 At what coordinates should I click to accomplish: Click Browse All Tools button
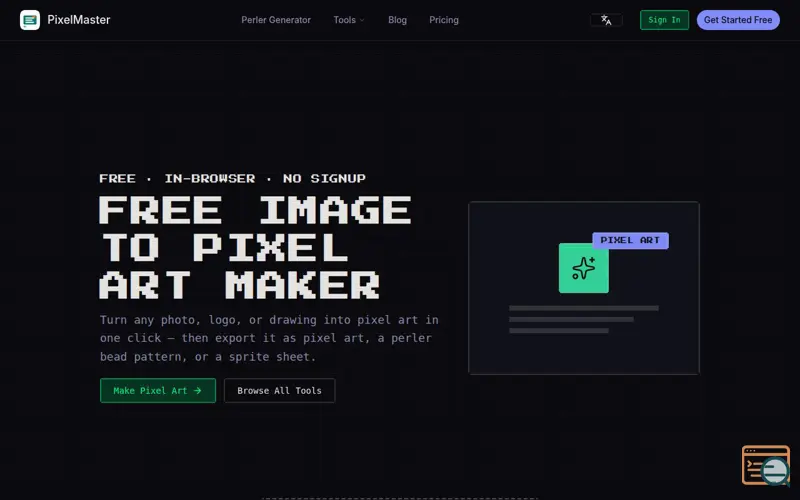(280, 390)
